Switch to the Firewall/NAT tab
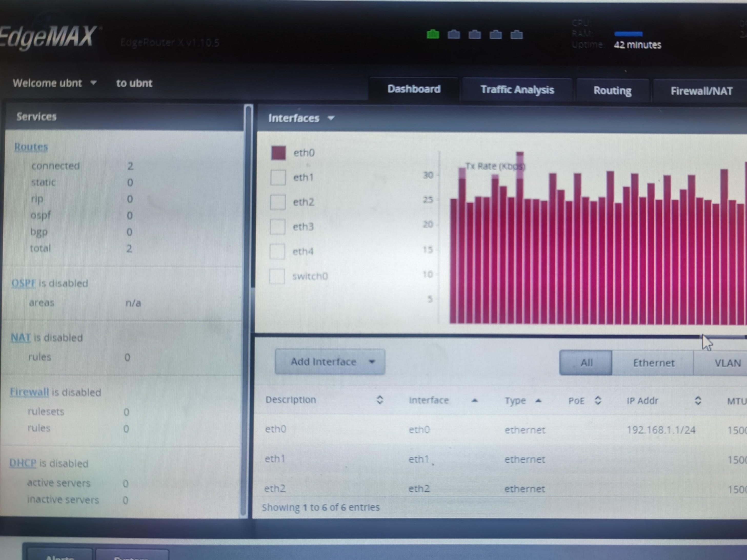This screenshot has width=747, height=560. pos(701,90)
